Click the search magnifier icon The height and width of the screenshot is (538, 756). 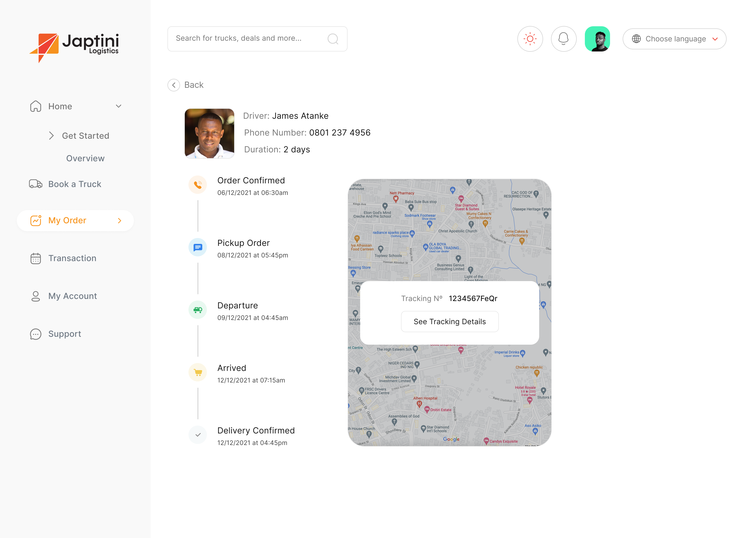tap(333, 39)
